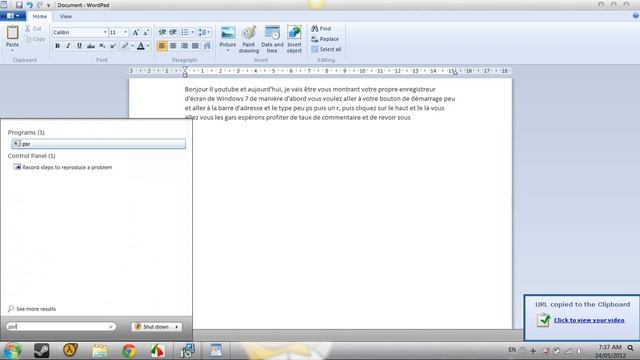Toggle Superscript formatting

coord(113,46)
